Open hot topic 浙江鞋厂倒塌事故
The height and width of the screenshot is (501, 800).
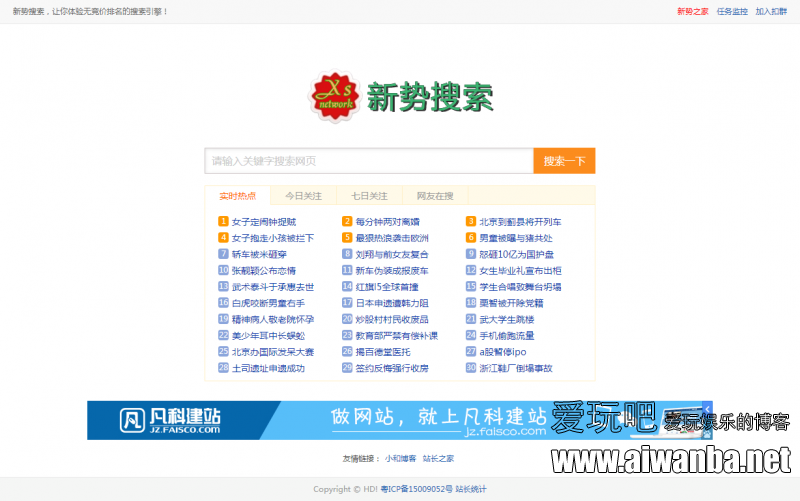click(516, 369)
